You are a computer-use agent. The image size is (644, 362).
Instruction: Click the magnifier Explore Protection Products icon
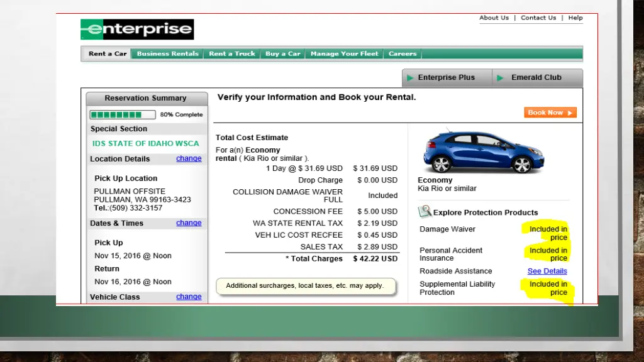tap(425, 212)
